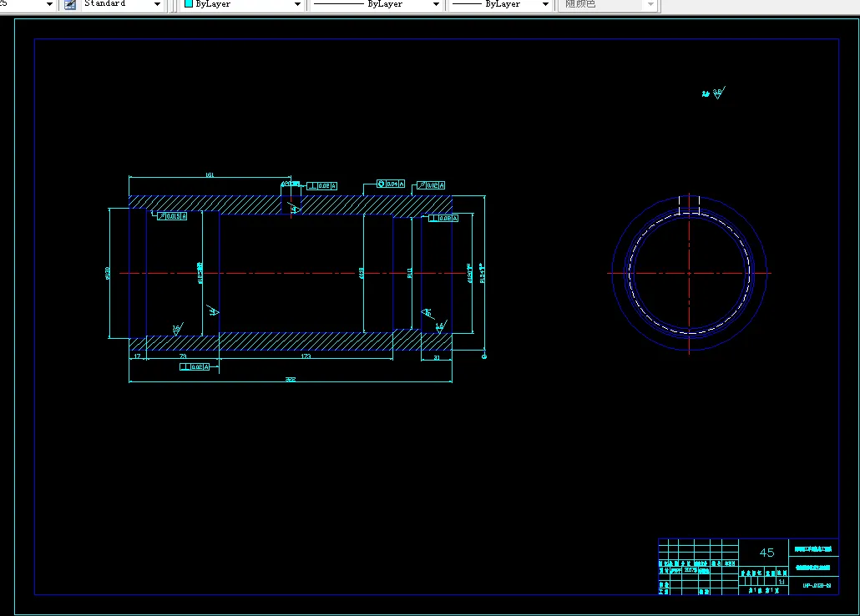The width and height of the screenshot is (860, 616).
Task: Expand the dropdown arrow left of dimension style icon
Action: (x=49, y=4)
